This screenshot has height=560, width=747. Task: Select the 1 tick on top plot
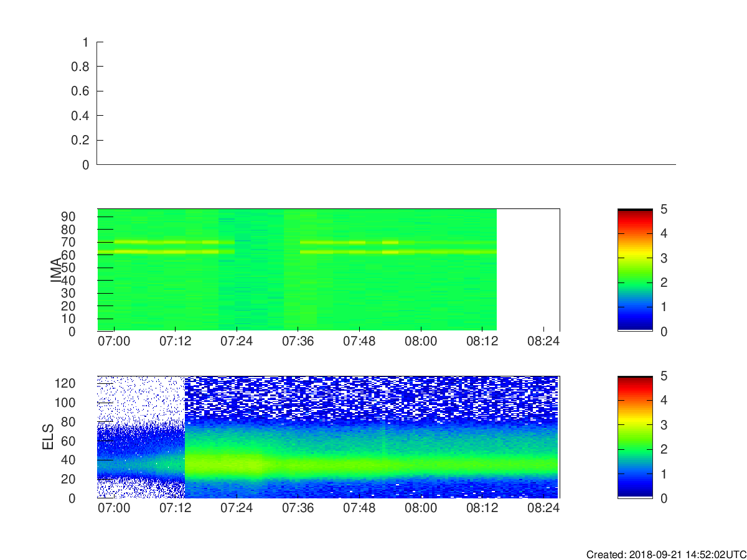point(86,42)
